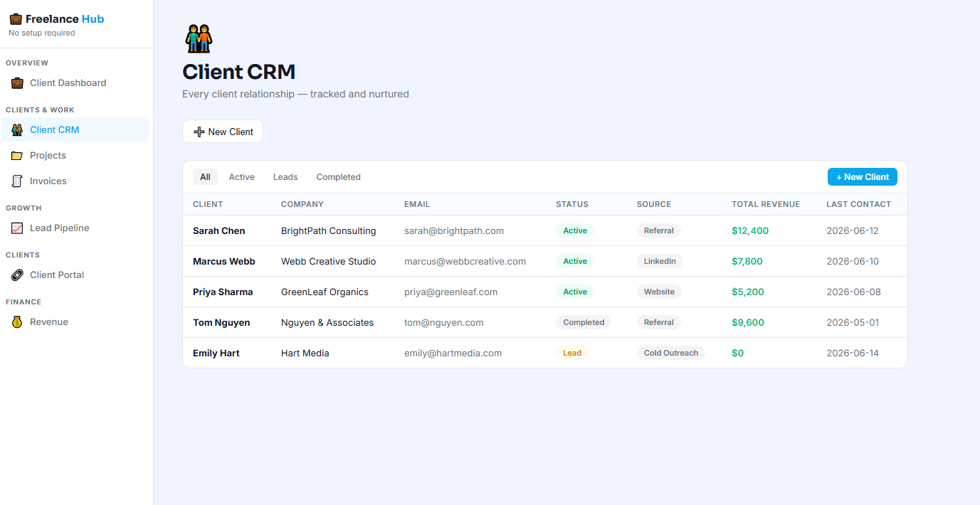Click the Company column header

click(302, 204)
